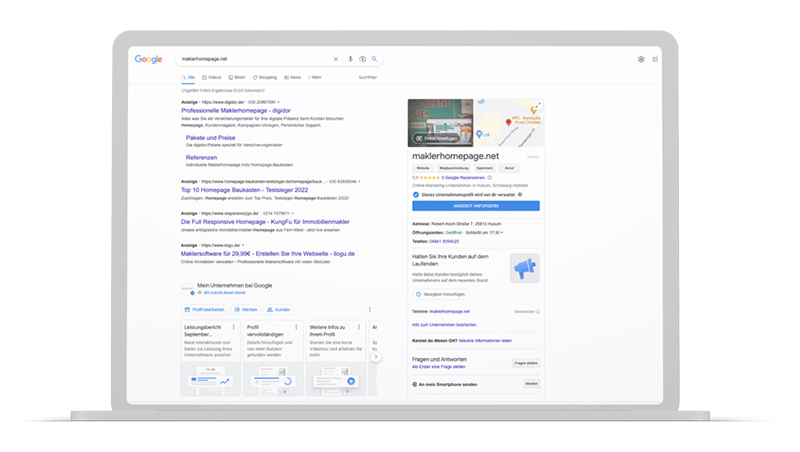Open Die Full Responsive Homepage KungFu result
This screenshot has height=452, width=800.
[265, 222]
